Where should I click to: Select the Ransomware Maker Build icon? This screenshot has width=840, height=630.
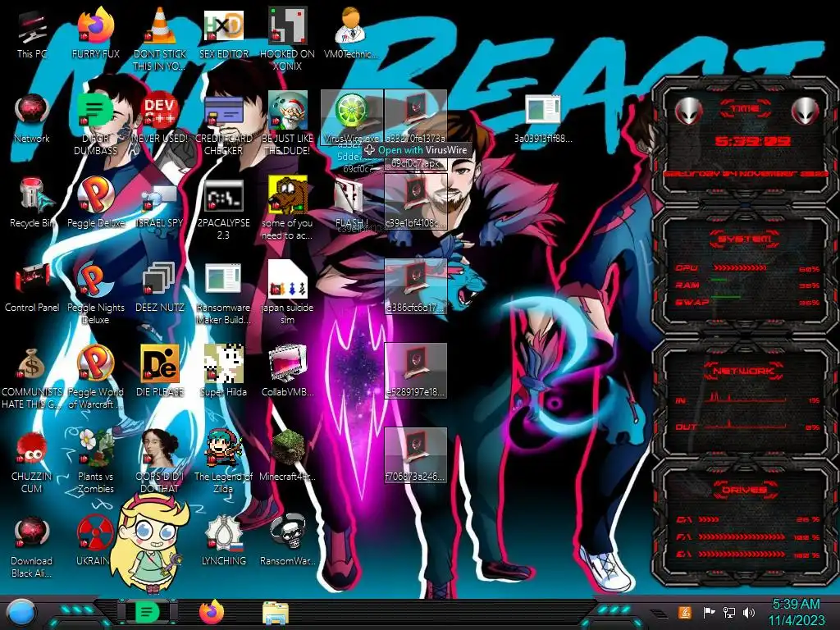[x=223, y=294]
